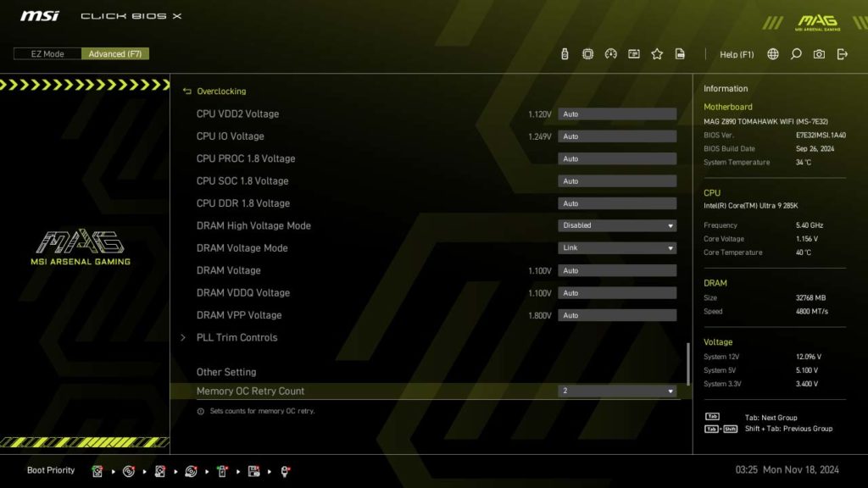Click the info icon beside memory retry description
Screen dimensions: 868x488
point(200,411)
